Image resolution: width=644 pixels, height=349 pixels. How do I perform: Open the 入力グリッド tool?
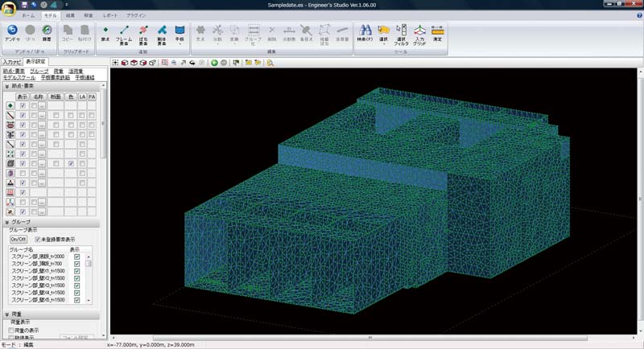point(419,31)
